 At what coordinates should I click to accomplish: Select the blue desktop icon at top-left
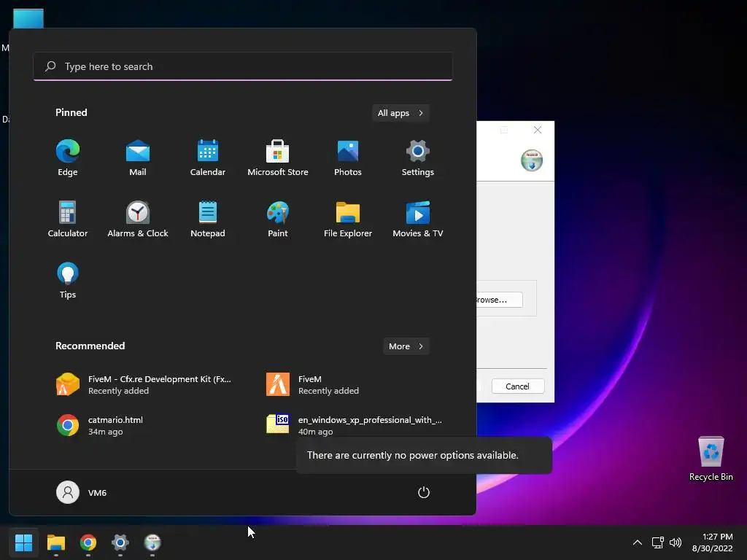coord(28,19)
